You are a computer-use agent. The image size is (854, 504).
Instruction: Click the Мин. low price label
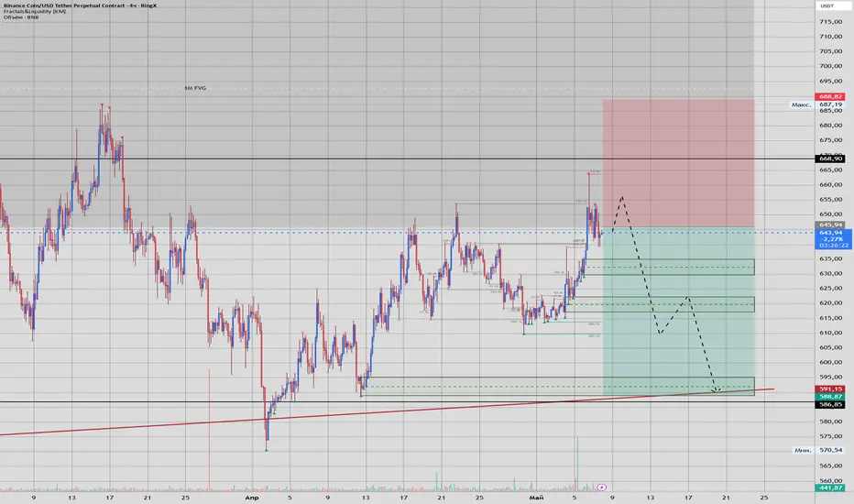804,451
